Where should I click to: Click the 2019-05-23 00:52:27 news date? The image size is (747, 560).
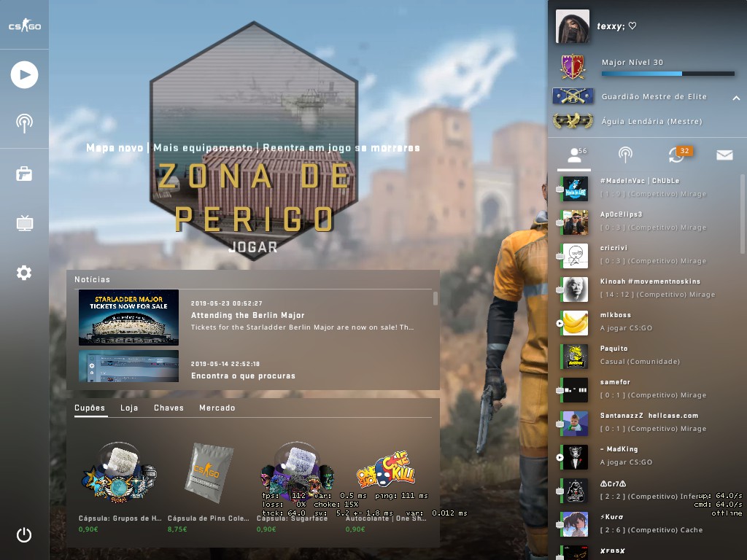pos(226,303)
